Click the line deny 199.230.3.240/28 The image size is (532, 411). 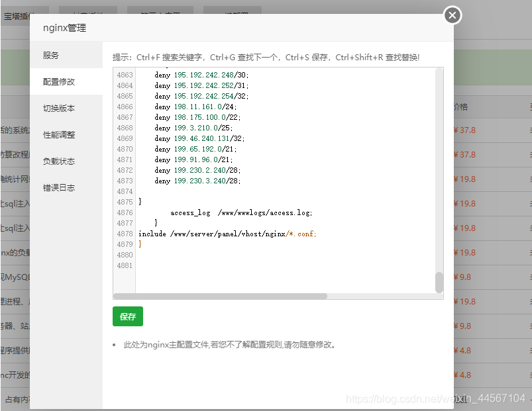click(197, 181)
